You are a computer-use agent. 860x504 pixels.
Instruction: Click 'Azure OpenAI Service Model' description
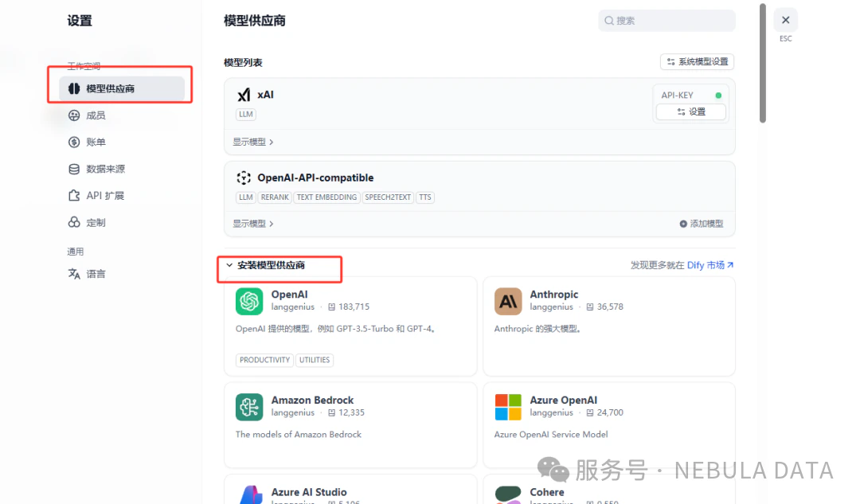551,435
